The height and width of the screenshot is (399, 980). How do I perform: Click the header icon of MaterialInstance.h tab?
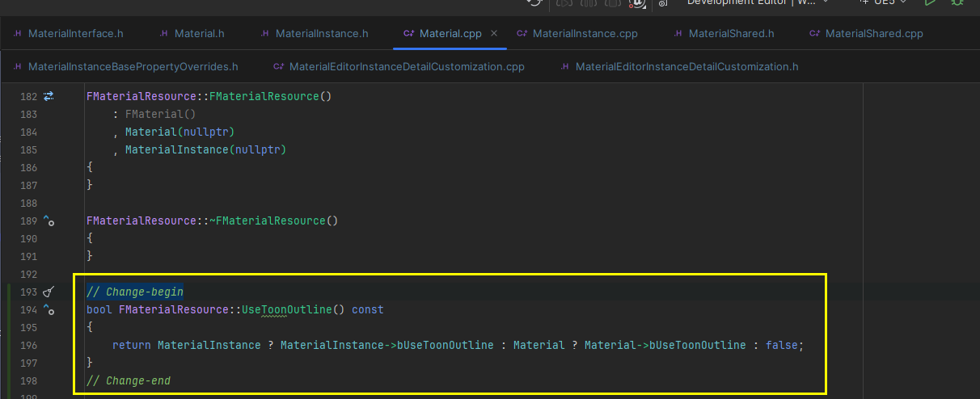pyautogui.click(x=264, y=34)
